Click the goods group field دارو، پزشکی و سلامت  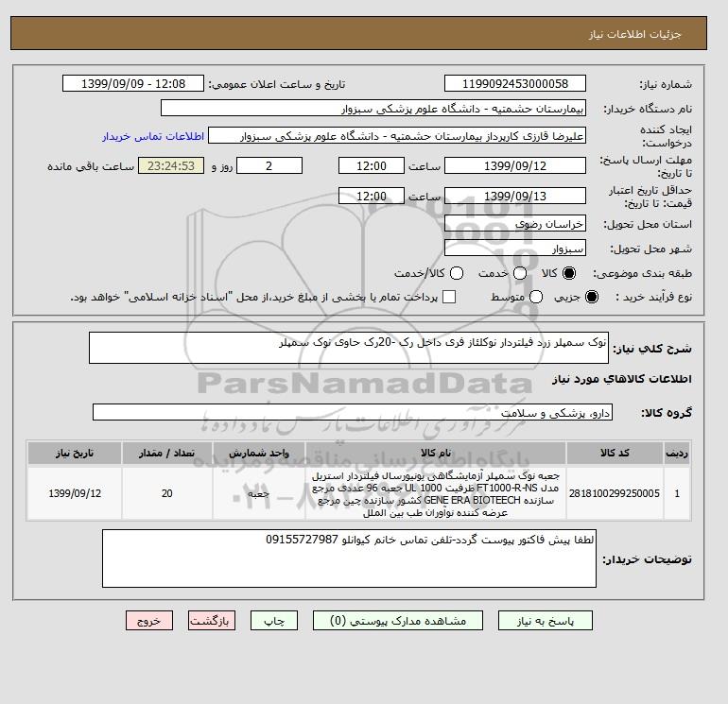pos(353,412)
